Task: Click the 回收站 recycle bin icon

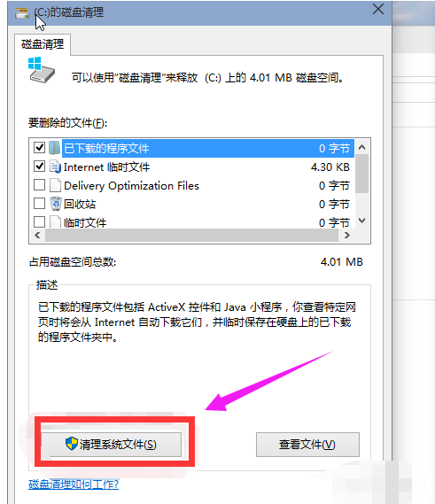Action: (56, 204)
